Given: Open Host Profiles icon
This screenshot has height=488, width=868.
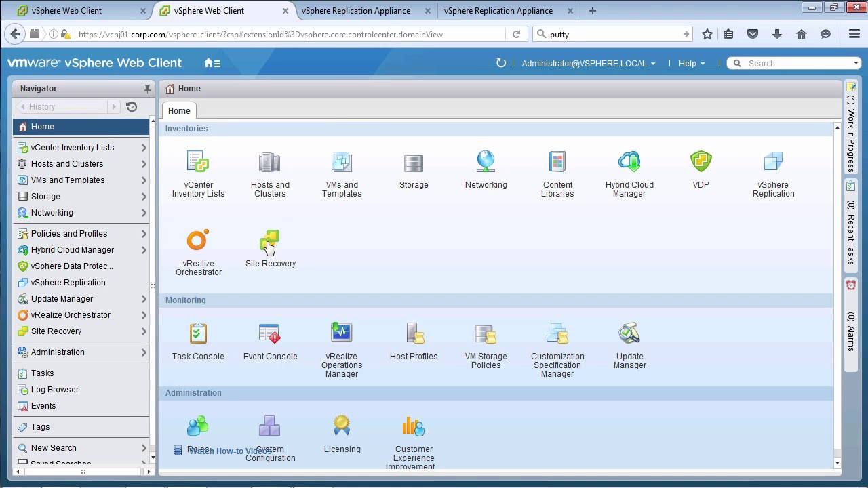Looking at the screenshot, I should point(414,333).
